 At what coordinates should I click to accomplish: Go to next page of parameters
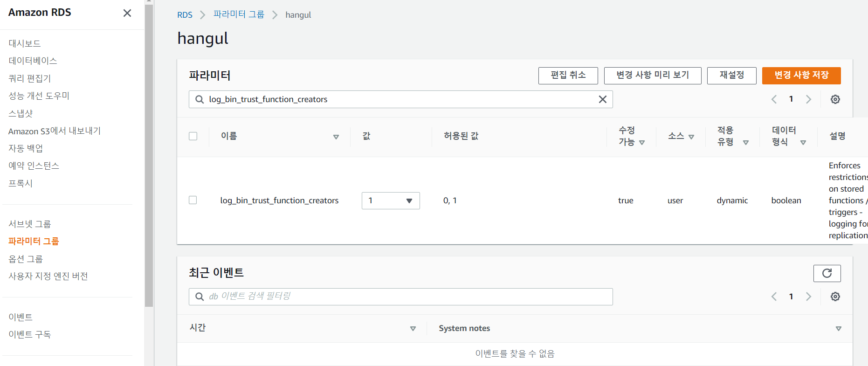[808, 99]
